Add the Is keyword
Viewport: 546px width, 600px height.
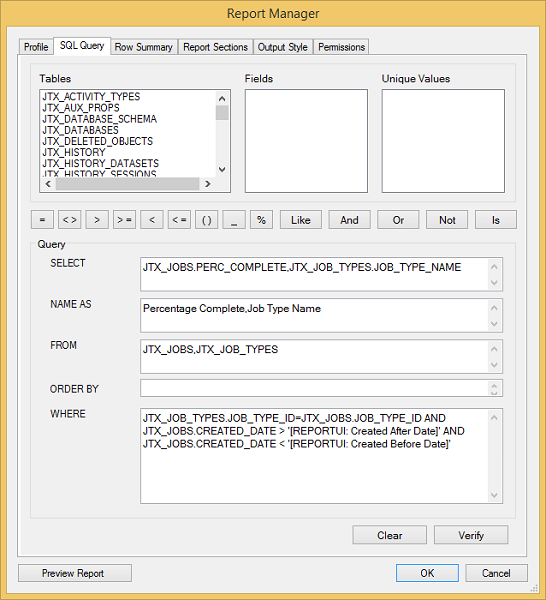496,220
